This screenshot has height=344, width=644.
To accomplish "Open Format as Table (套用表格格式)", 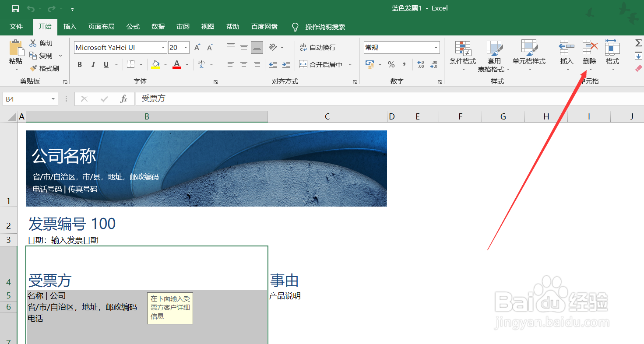I will click(x=494, y=56).
